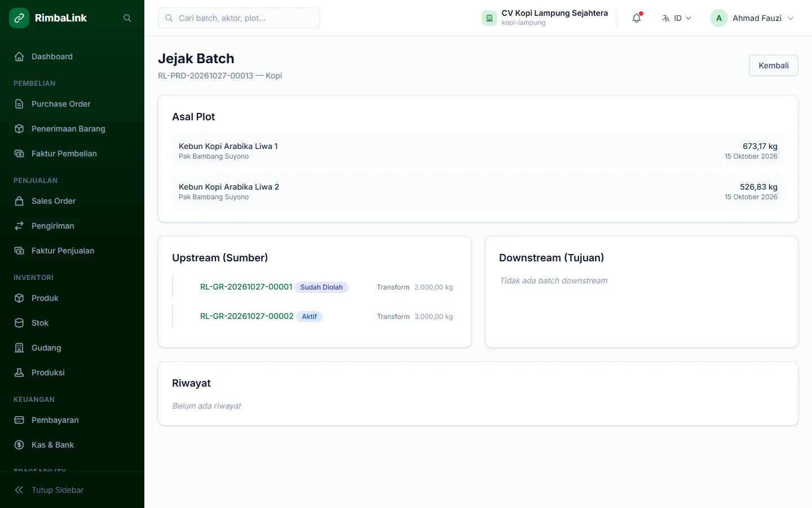Switch company via CV Kopi Lampung Sejahtera
812x508 pixels.
coord(545,18)
